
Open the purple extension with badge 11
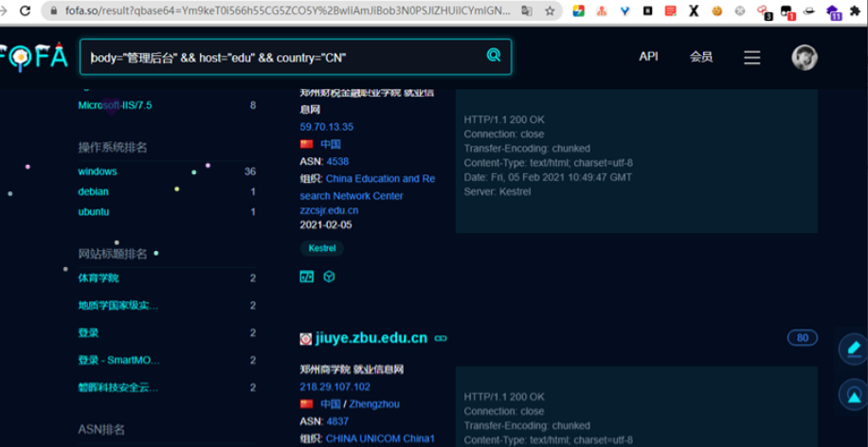pos(834,11)
